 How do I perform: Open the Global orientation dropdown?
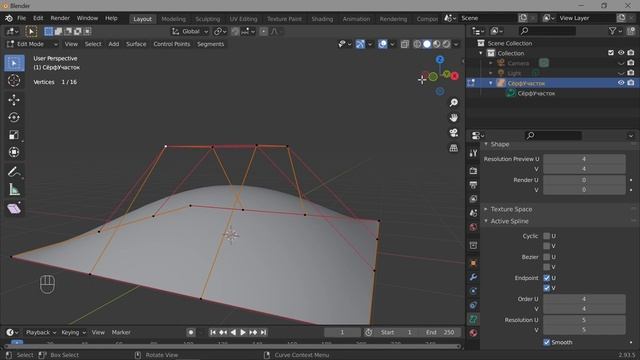coord(190,31)
